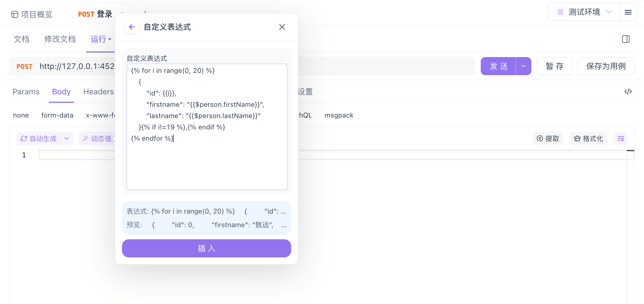Open the 自动生成 dropdown arrow

click(67, 138)
